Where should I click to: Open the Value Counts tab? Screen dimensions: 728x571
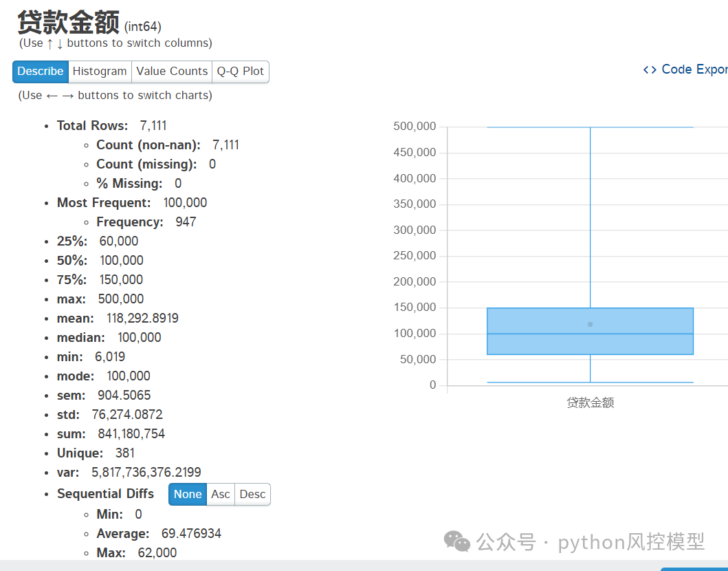point(172,72)
